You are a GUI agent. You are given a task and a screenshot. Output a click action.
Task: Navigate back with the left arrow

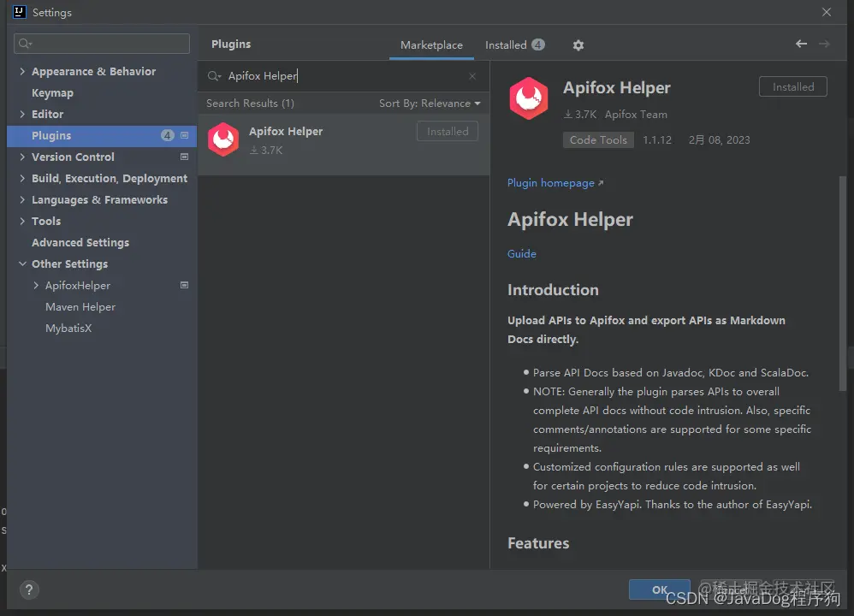pyautogui.click(x=801, y=44)
